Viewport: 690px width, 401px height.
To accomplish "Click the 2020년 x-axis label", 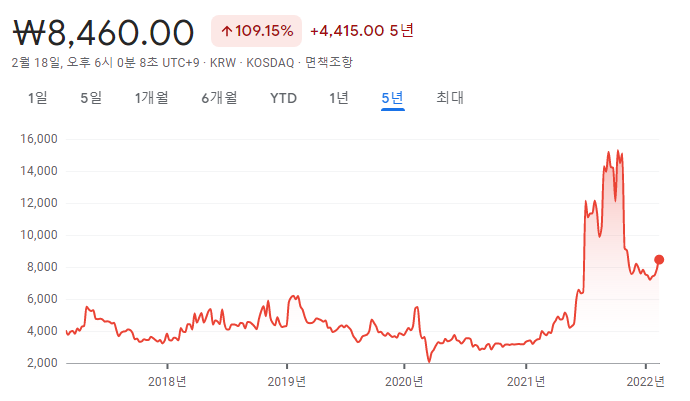I will pos(404,382).
